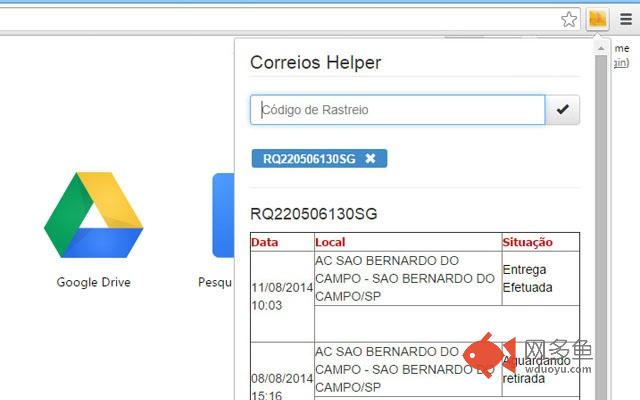Viewport: 640px width, 400px height.
Task: Open the Google Drive app icon
Action: [93, 215]
